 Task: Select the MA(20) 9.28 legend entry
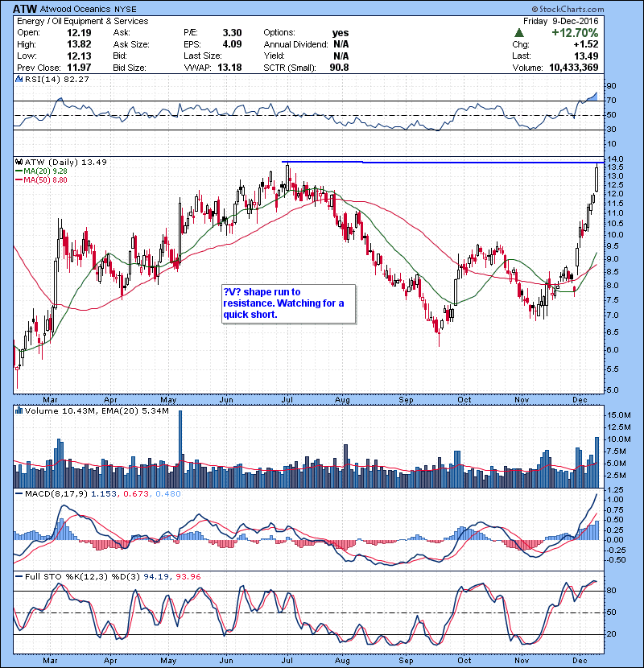[x=41, y=171]
